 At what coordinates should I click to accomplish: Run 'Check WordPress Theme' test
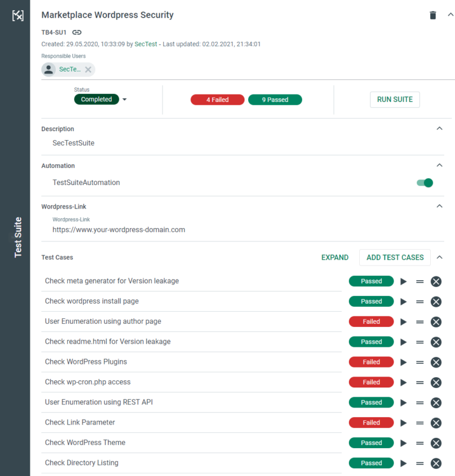click(x=403, y=443)
